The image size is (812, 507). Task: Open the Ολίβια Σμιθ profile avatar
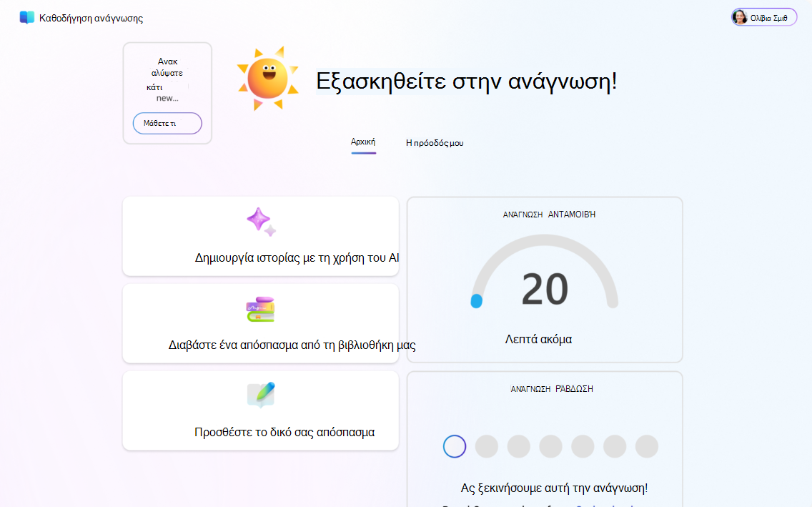coord(740,17)
